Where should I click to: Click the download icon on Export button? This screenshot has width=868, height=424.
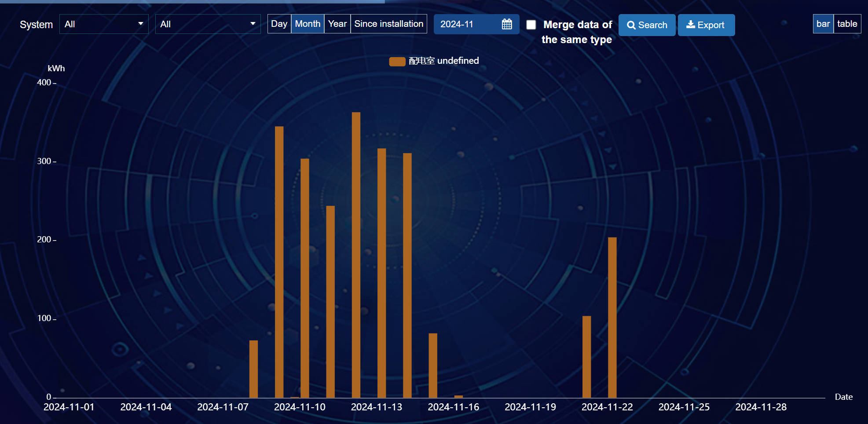click(x=691, y=25)
